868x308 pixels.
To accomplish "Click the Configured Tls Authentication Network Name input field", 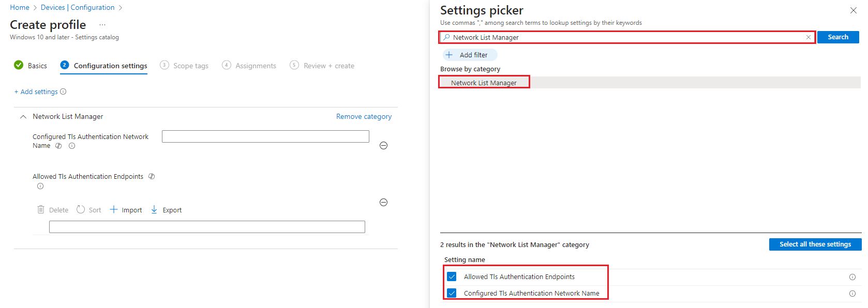I will 265,136.
